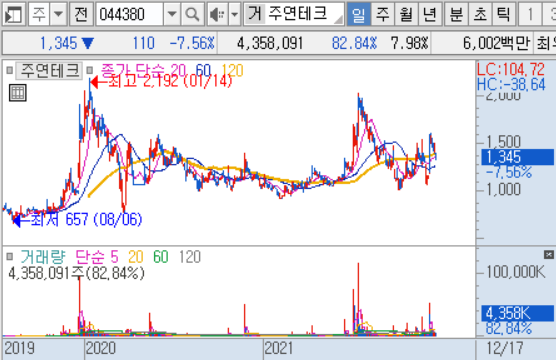
Task: Toggle the small square before 종가 단순 legend
Action: 90,71
